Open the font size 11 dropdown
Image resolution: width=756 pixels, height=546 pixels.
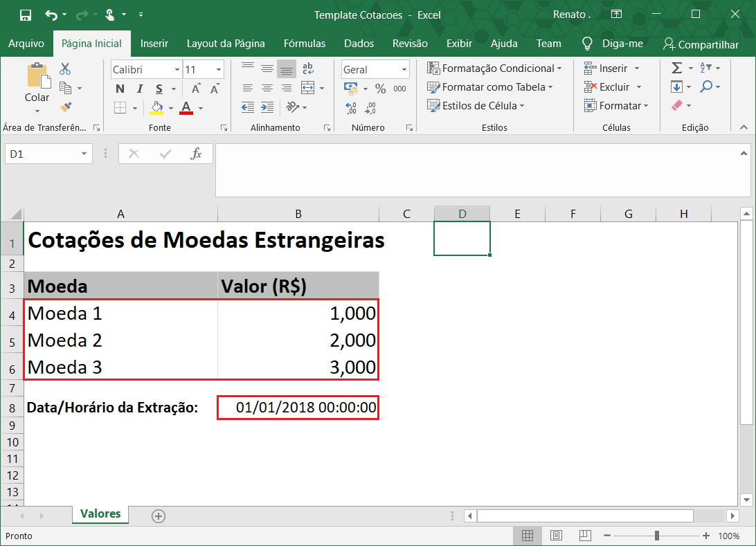coord(218,70)
